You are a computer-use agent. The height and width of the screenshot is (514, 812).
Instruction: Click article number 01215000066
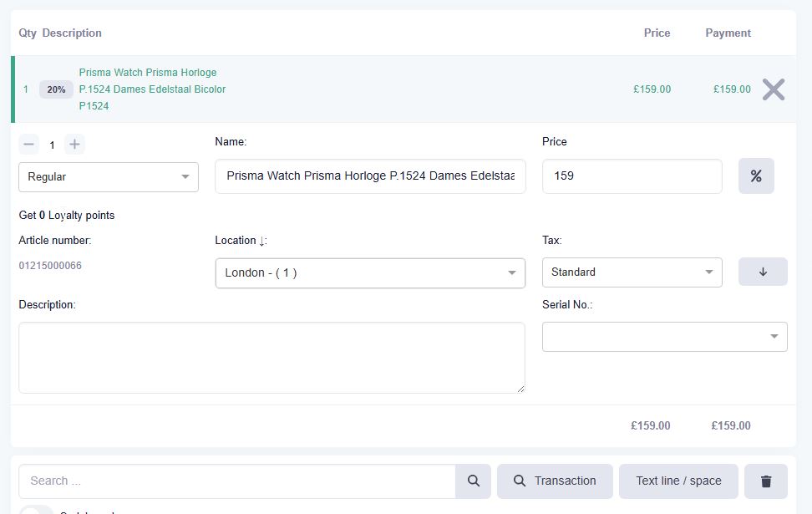coord(50,266)
